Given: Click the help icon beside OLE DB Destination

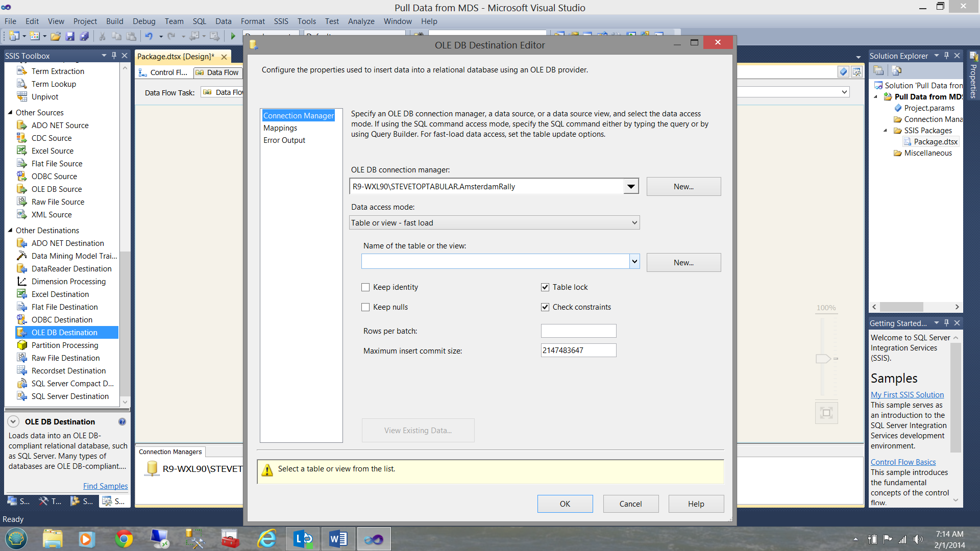Looking at the screenshot, I should tap(122, 422).
